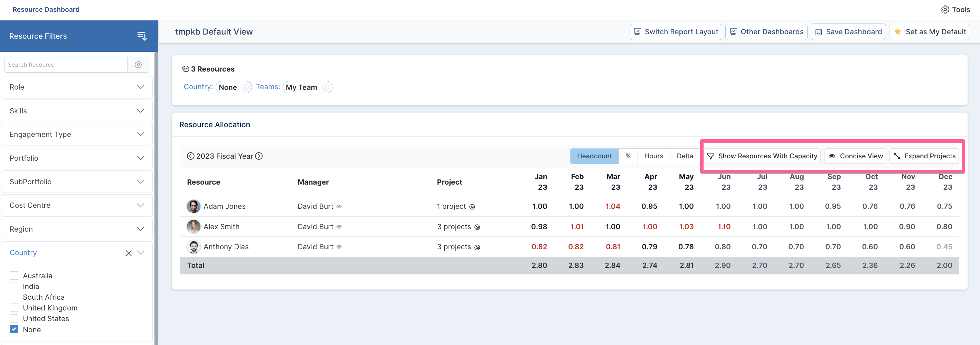Clear the Country filter with the X
The width and height of the screenshot is (980, 345).
(x=129, y=253)
